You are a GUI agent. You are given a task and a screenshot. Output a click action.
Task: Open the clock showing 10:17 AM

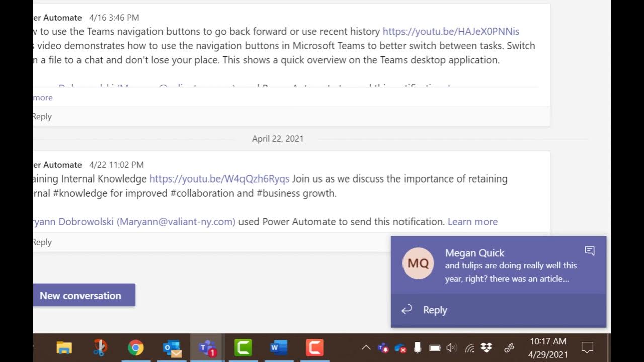tap(548, 341)
